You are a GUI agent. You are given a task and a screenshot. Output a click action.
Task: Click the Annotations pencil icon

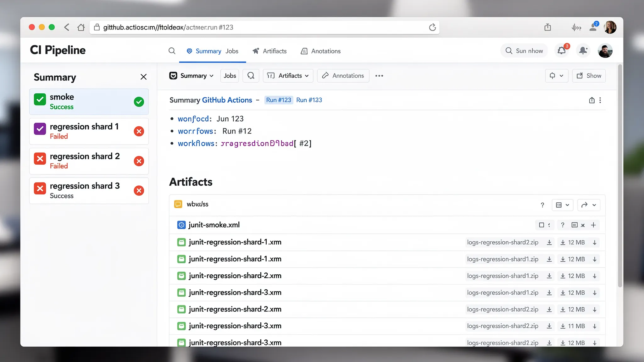(326, 76)
